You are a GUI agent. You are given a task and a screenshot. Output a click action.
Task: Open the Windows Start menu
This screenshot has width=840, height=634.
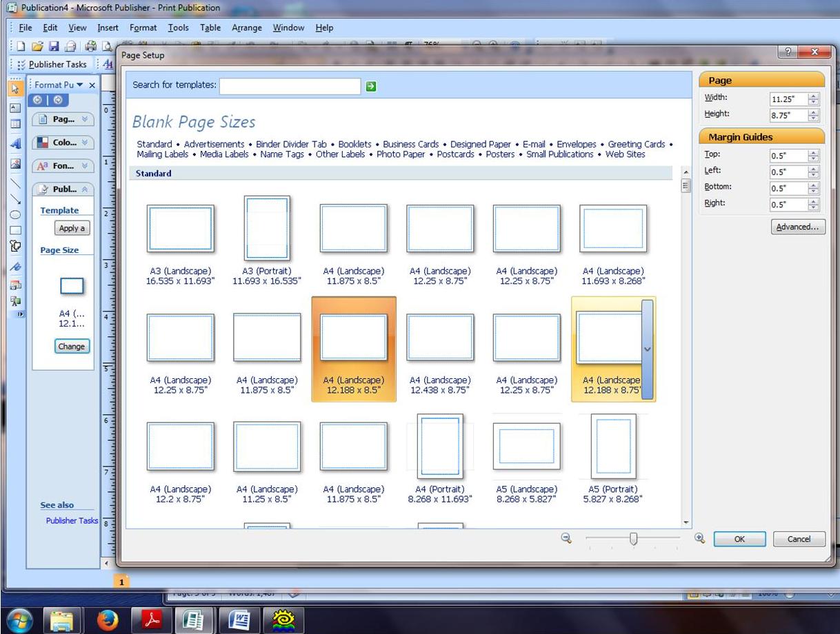point(20,620)
